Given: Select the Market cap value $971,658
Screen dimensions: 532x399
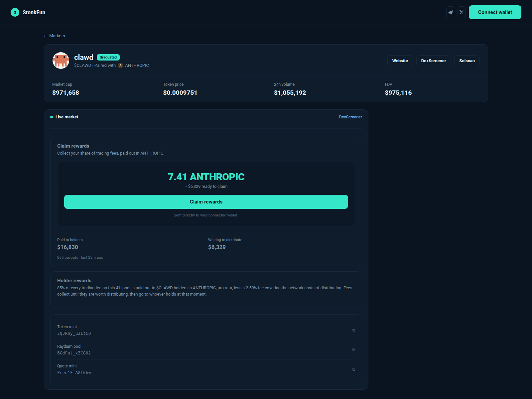Looking at the screenshot, I should pos(66,93).
